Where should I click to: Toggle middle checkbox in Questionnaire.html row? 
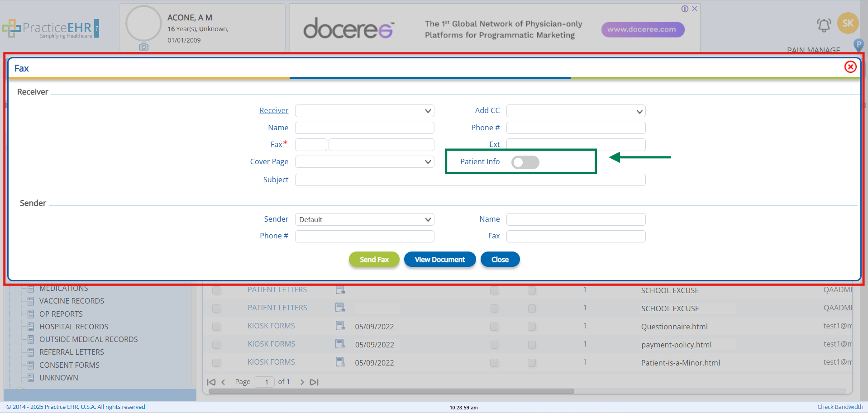pos(494,327)
